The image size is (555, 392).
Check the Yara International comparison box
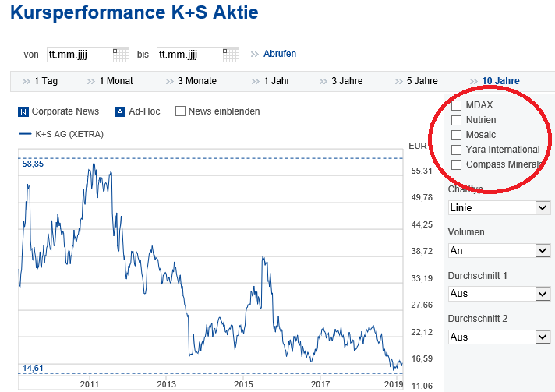pyautogui.click(x=457, y=150)
